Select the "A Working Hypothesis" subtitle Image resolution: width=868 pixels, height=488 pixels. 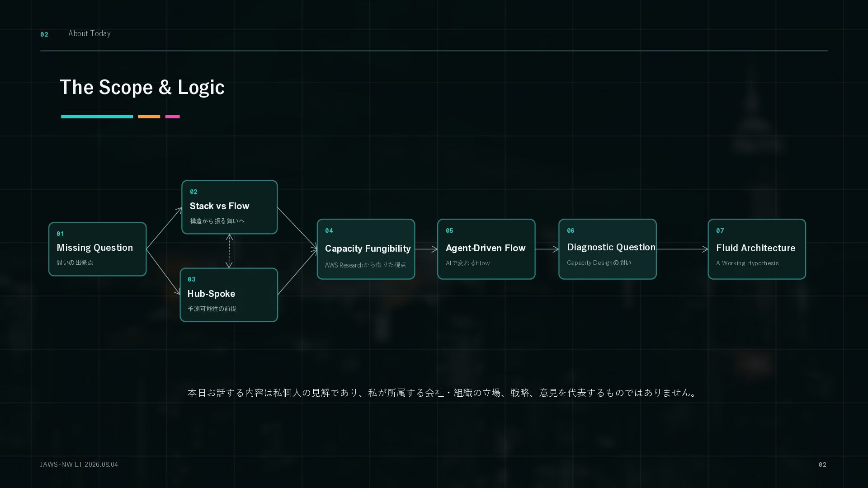tap(747, 263)
